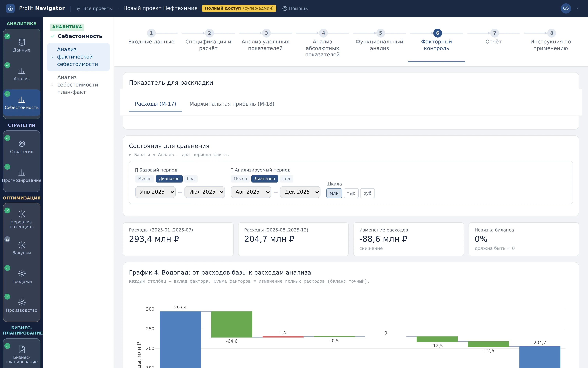Open Нереализ. потенциал gear icon
The height and width of the screenshot is (368, 588).
22,214
